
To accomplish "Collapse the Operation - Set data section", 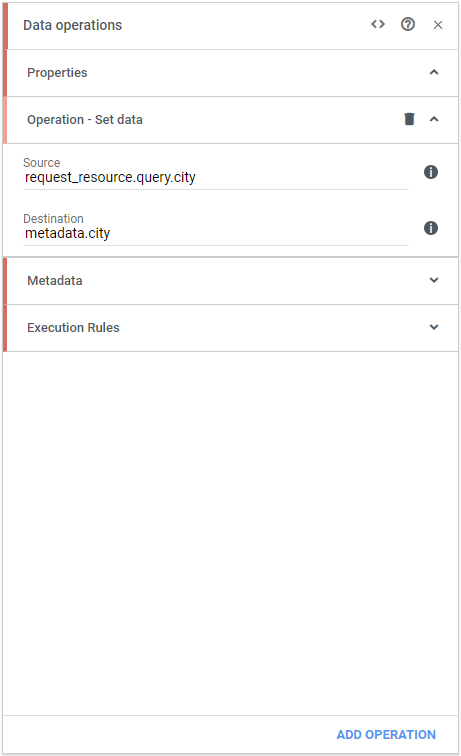I will click(x=434, y=119).
